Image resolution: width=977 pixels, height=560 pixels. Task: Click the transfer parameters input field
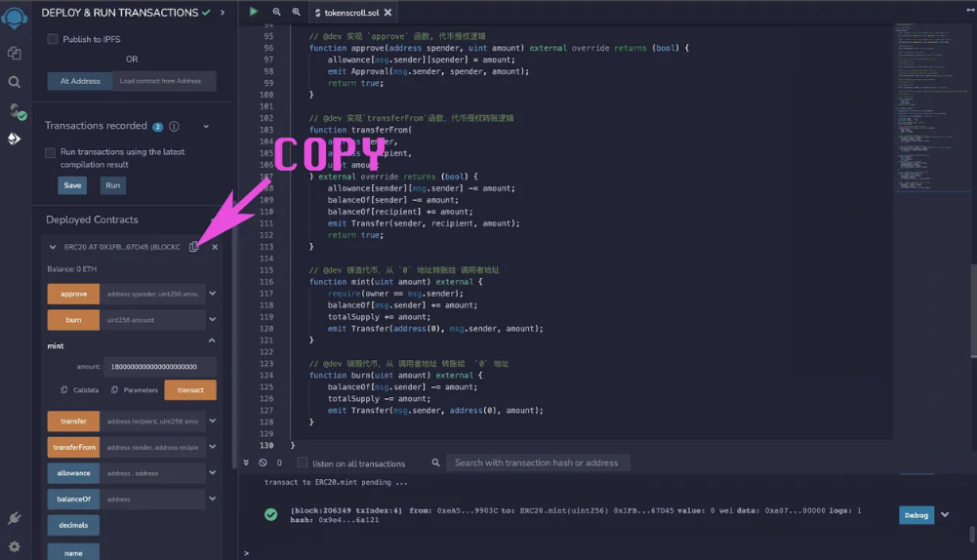click(152, 421)
